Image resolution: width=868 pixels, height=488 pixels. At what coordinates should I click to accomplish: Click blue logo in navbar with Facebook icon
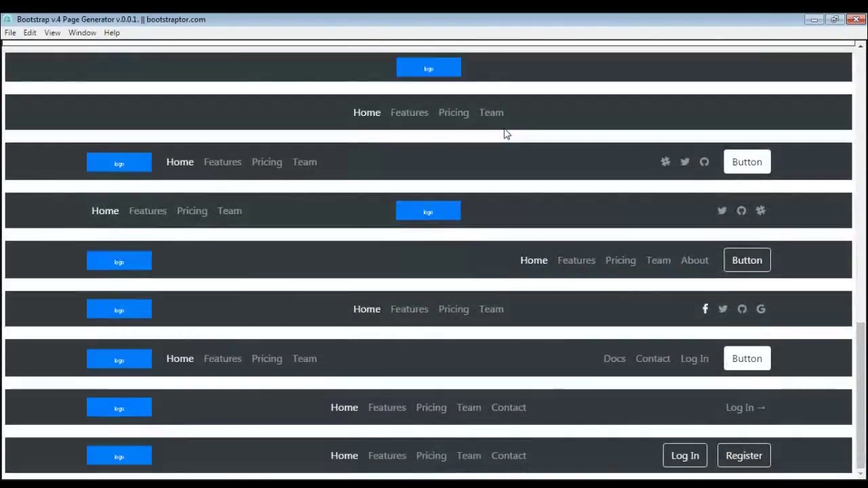[x=119, y=309]
